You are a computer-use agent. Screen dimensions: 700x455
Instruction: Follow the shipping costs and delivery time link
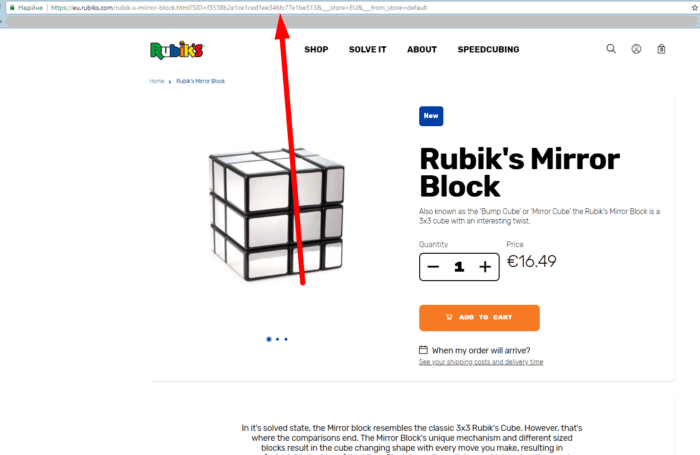coord(481,362)
